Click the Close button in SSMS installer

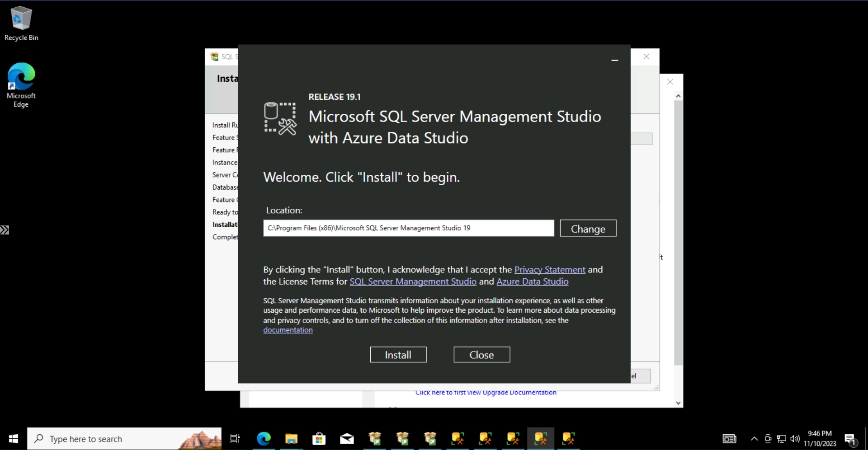tap(481, 355)
